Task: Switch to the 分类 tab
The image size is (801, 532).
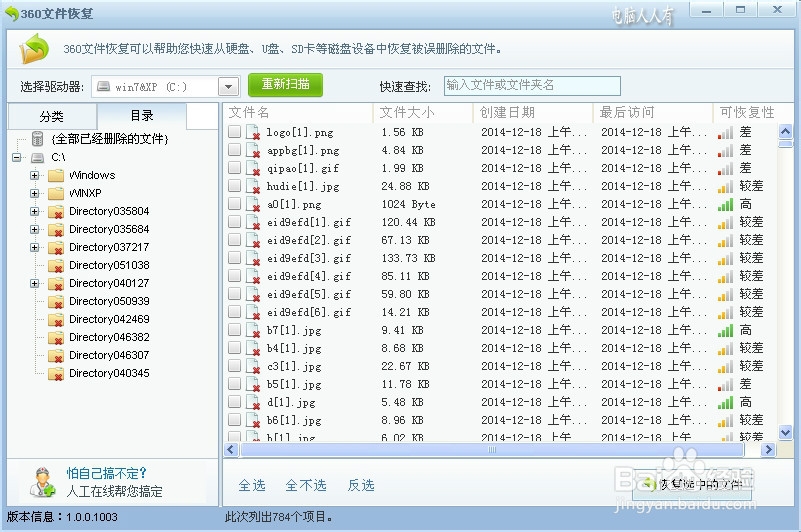Action: [52, 117]
